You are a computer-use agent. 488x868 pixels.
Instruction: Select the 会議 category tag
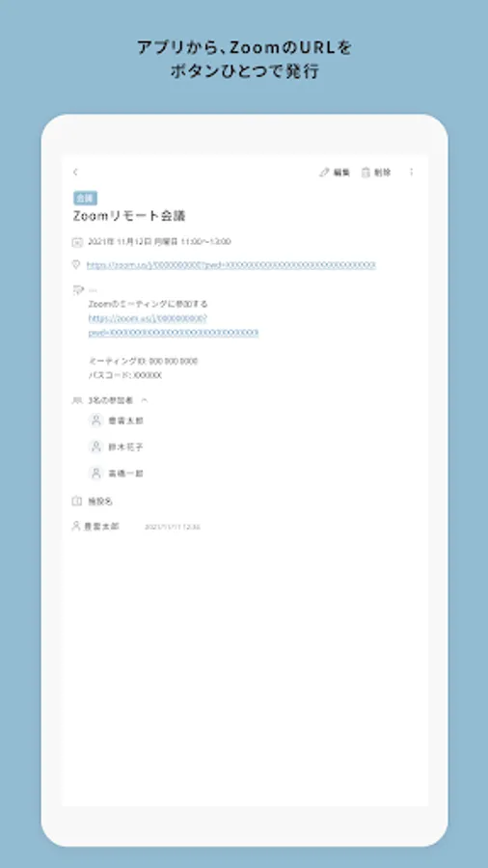pos(85,198)
